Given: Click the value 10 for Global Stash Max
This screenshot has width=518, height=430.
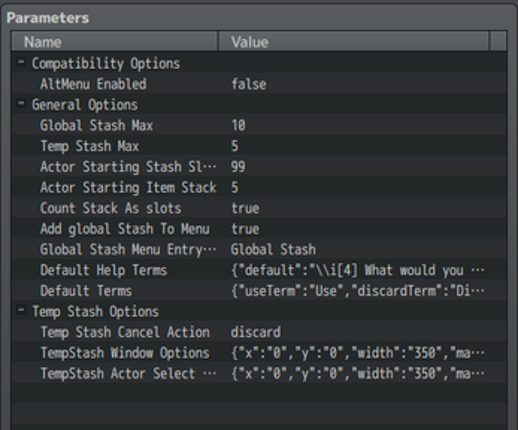Looking at the screenshot, I should (x=238, y=125).
